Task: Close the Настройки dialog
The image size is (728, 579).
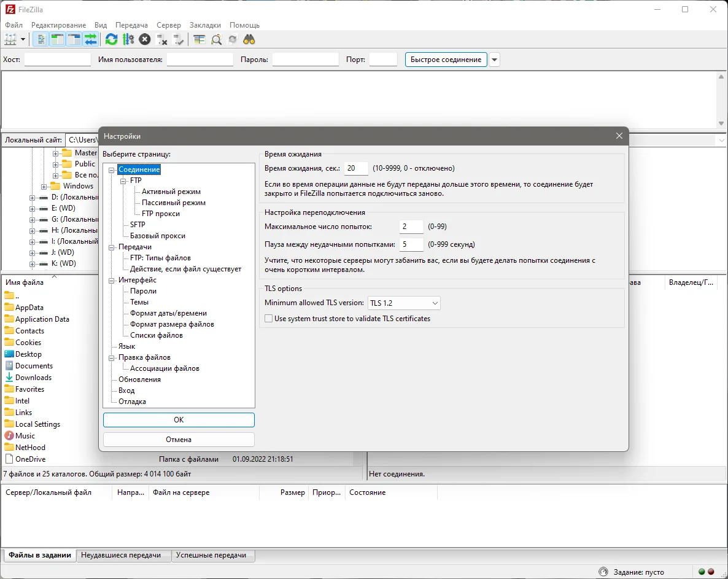Action: tap(619, 136)
